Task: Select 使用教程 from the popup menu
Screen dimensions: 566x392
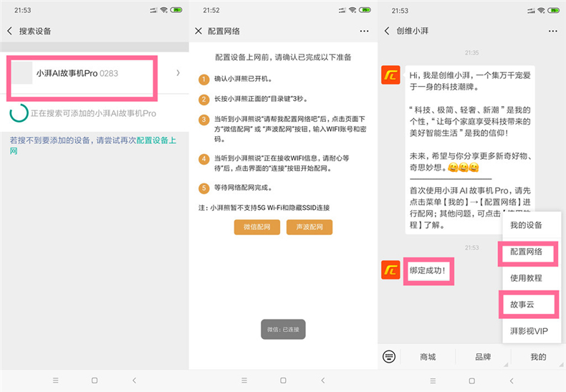Action: [527, 278]
